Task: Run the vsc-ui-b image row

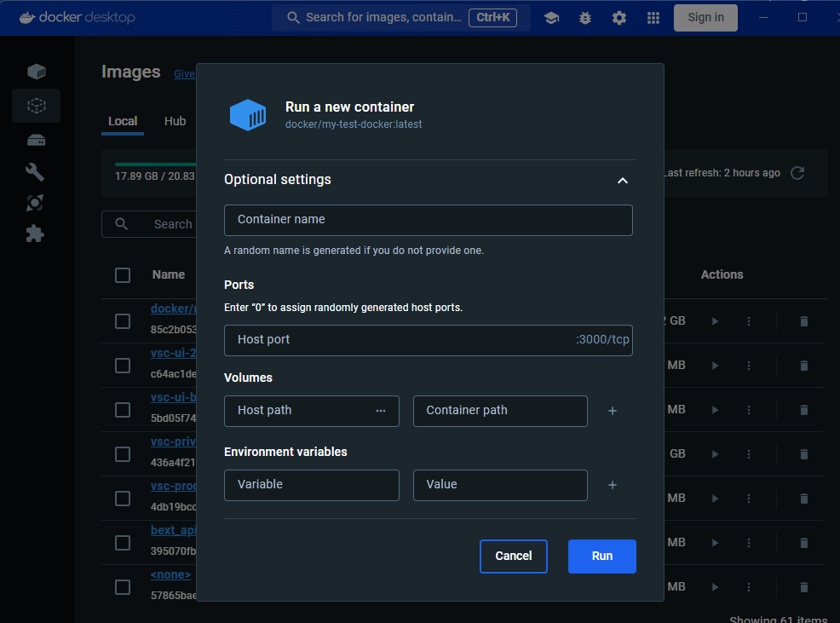Action: (715, 410)
